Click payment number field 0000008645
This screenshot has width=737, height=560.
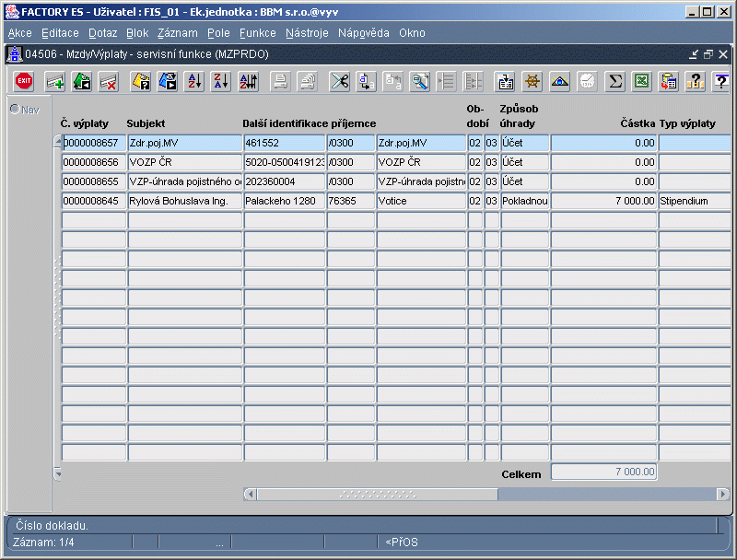point(94,201)
